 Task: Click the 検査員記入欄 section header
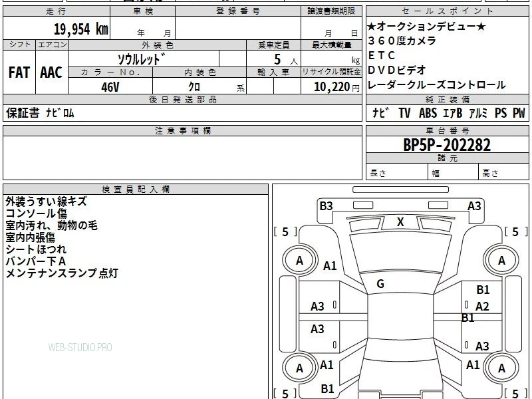pyautogui.click(x=136, y=190)
